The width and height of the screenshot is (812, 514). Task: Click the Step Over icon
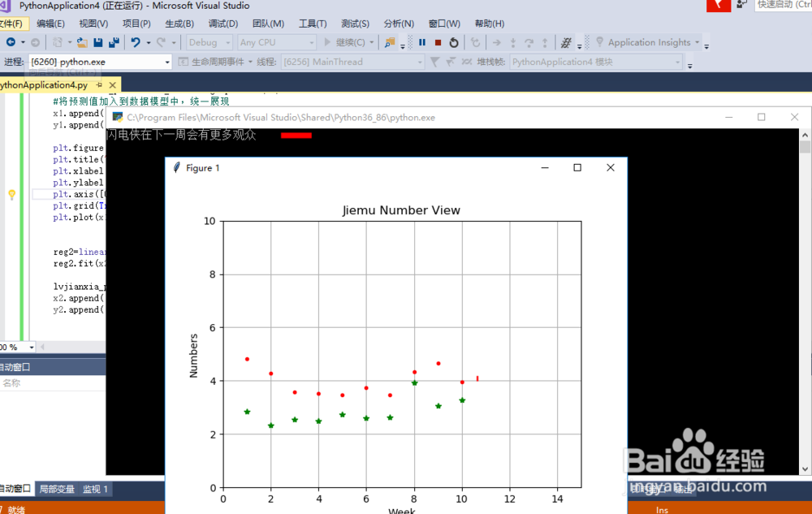529,42
